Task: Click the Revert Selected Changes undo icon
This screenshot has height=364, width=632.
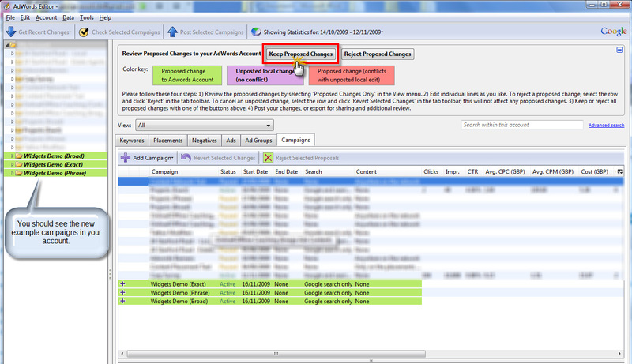Action: (186, 158)
